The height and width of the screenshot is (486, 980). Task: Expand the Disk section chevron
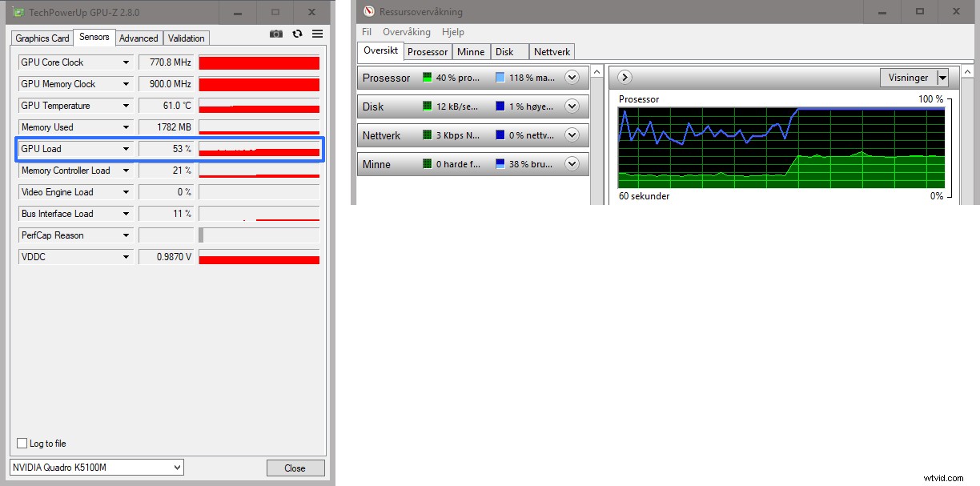[572, 106]
